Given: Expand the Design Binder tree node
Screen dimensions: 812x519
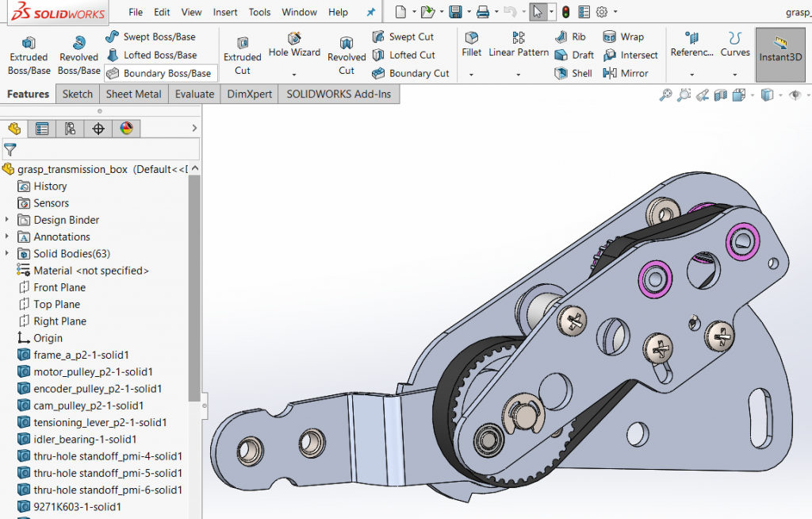Looking at the screenshot, I should (7, 220).
